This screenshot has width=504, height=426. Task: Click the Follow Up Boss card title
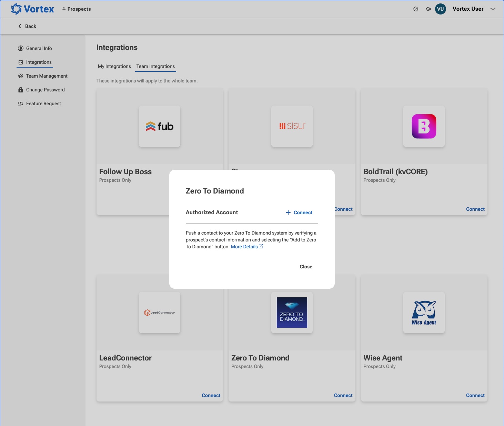point(125,171)
